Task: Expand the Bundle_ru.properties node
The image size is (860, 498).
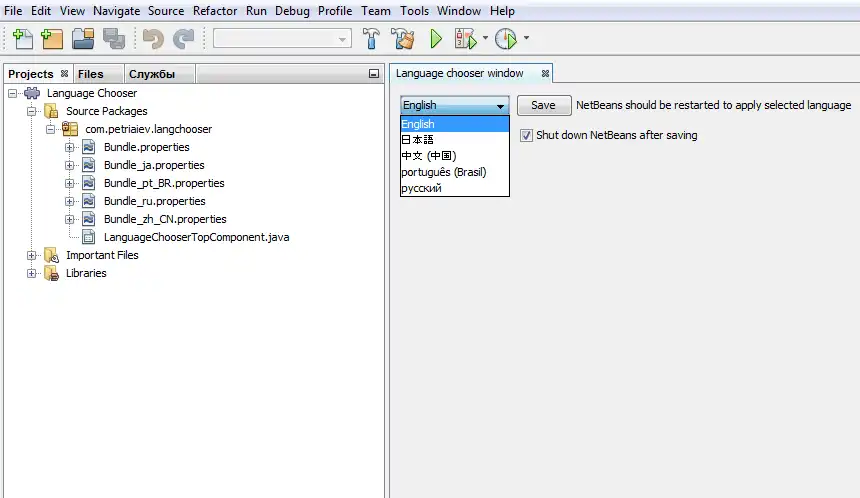Action: coord(69,201)
